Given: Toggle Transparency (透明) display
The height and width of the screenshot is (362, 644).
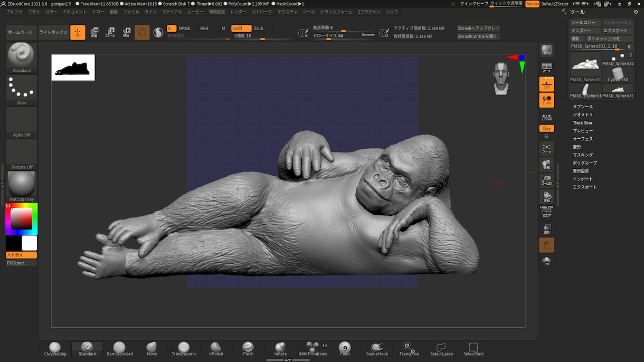Looking at the screenshot, I should coord(546,229).
